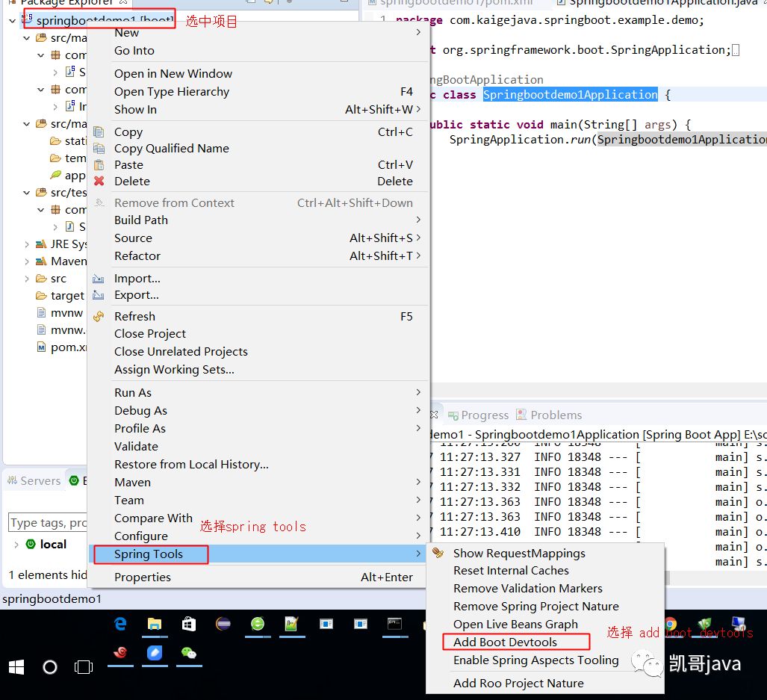Open the Profile As submenu
767x700 pixels.
tap(140, 429)
